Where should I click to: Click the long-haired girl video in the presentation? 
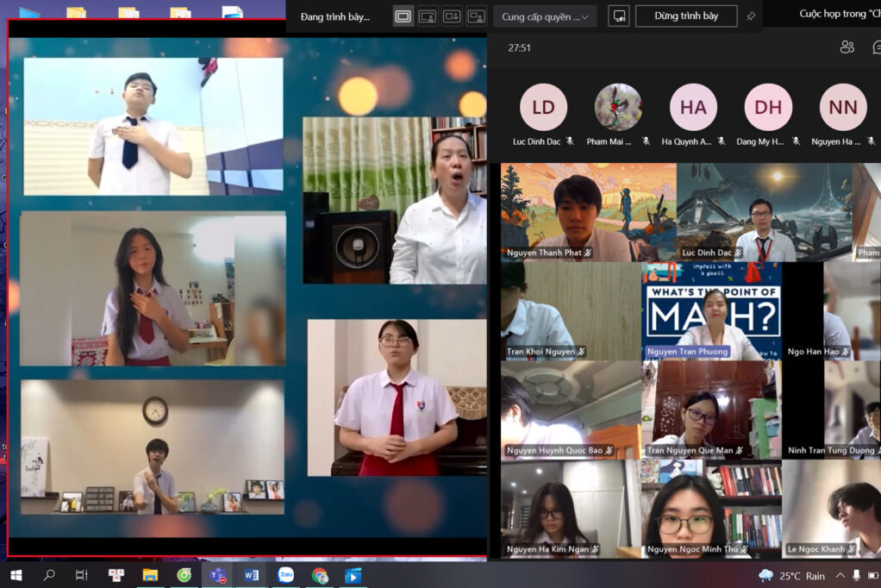(x=153, y=288)
